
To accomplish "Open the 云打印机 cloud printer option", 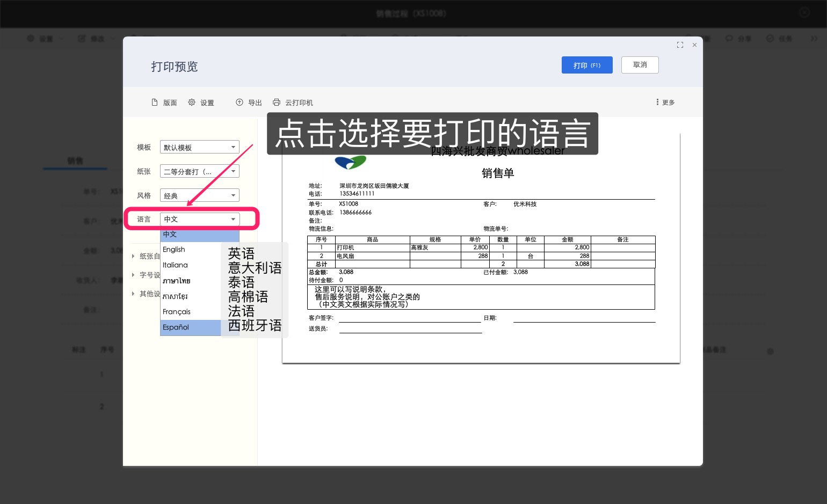I will pos(293,103).
